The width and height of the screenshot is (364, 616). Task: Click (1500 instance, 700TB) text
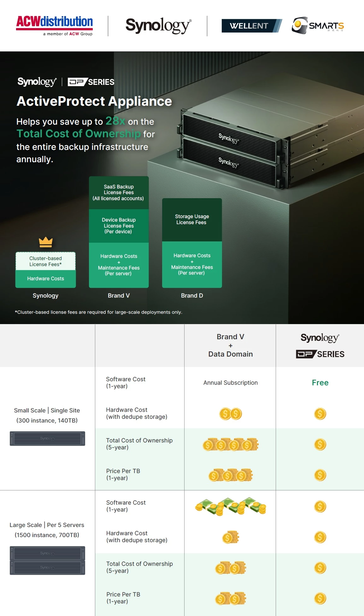pos(47,535)
